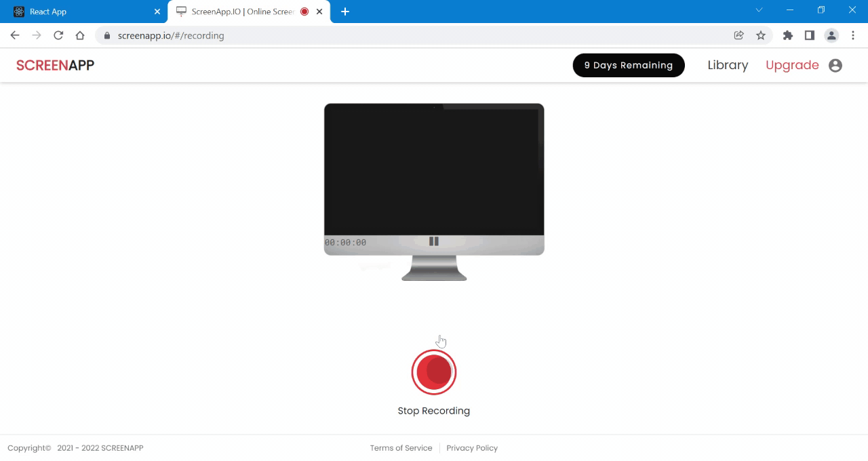This screenshot has height=461, width=868.
Task: Click the Upgrade link
Action: pos(792,65)
